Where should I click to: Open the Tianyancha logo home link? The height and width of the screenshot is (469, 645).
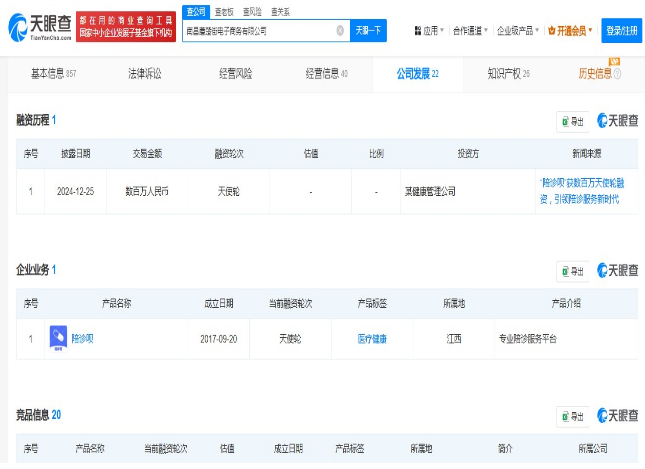(x=40, y=27)
